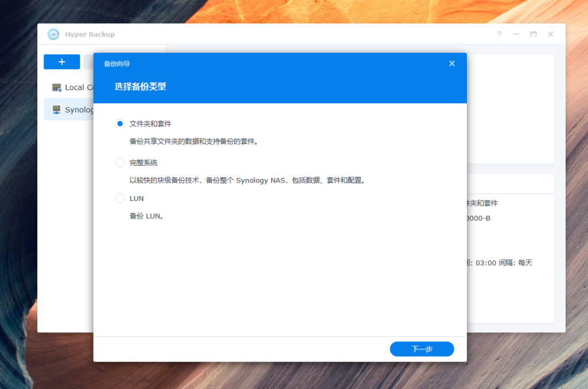Maximize the Hyper Backup window
Screen dimensions: 588x389
(x=533, y=34)
